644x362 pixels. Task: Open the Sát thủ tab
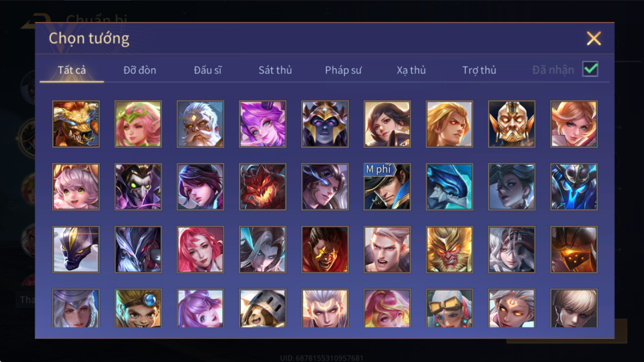[x=275, y=70]
